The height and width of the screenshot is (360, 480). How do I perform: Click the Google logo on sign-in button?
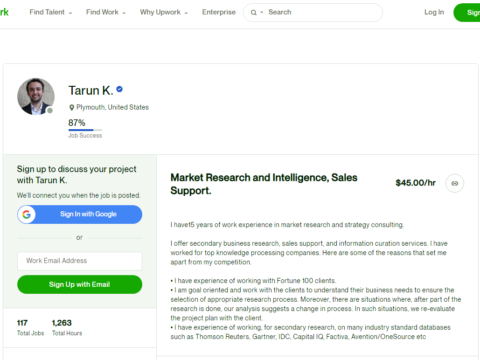pos(27,214)
